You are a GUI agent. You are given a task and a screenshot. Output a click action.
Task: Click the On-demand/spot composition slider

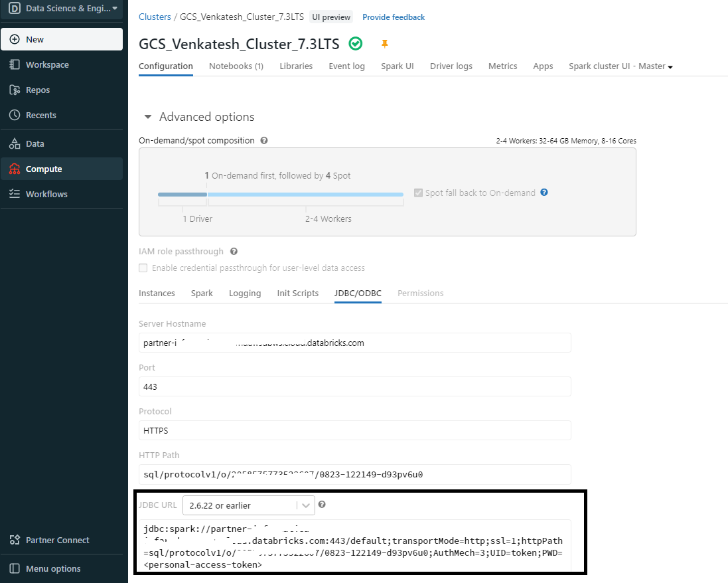[x=281, y=195]
